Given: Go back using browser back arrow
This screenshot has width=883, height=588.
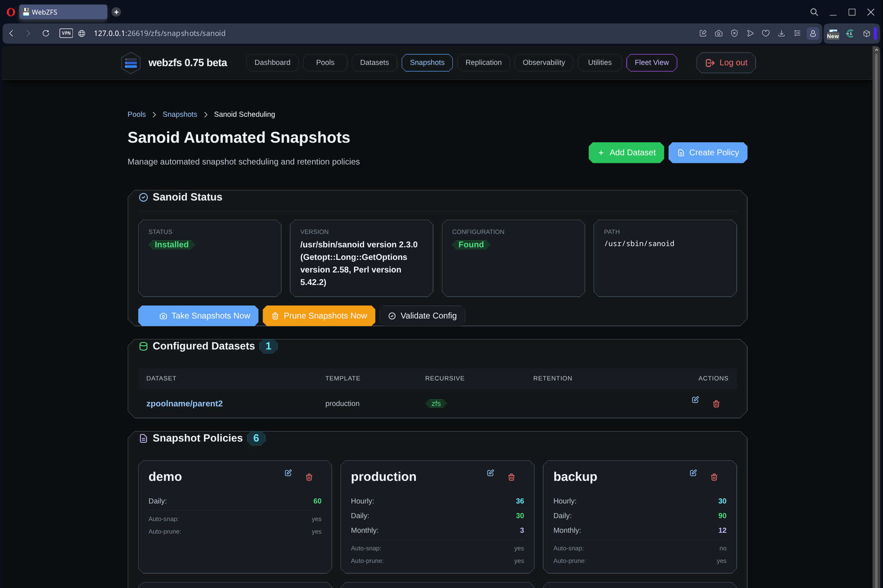Looking at the screenshot, I should [x=12, y=33].
